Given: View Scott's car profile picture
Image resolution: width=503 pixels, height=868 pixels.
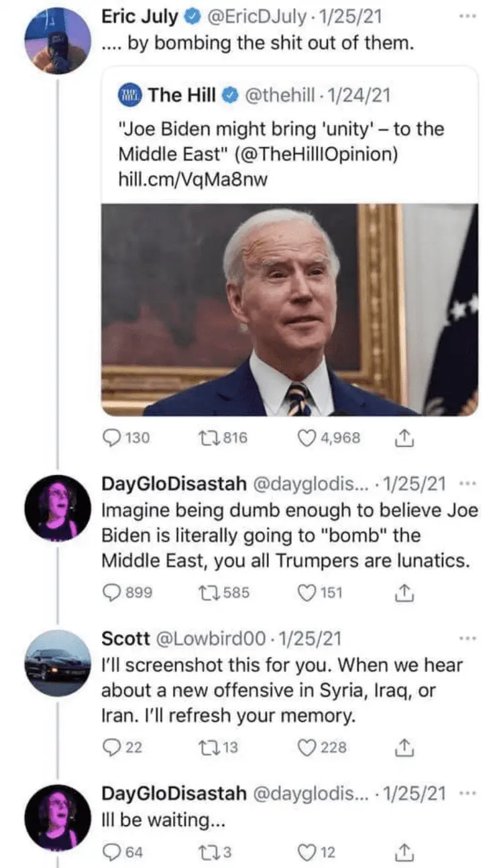Looking at the screenshot, I should [x=57, y=660].
